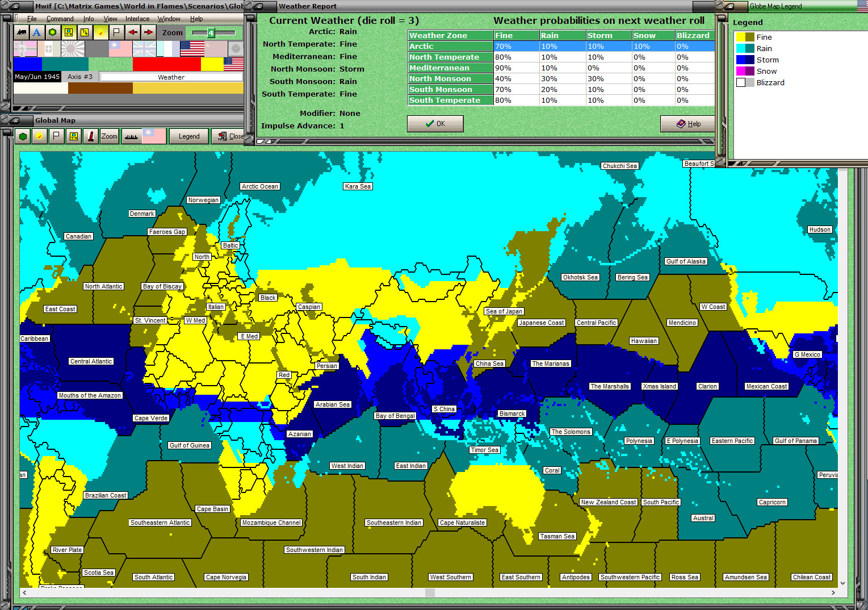Click the white flag icon in main toolbar
Viewport: 868px width, 610px height.
(x=116, y=32)
